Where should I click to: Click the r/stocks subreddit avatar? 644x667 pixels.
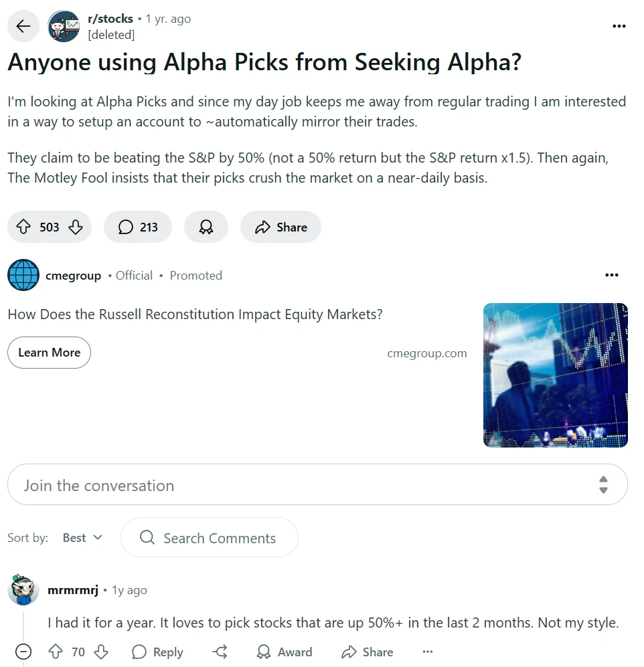point(64,26)
